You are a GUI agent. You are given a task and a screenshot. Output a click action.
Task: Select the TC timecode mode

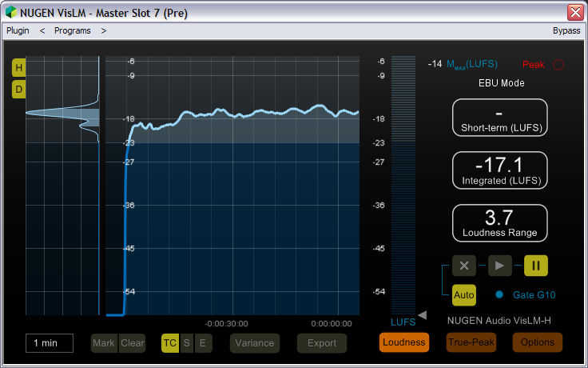point(170,343)
